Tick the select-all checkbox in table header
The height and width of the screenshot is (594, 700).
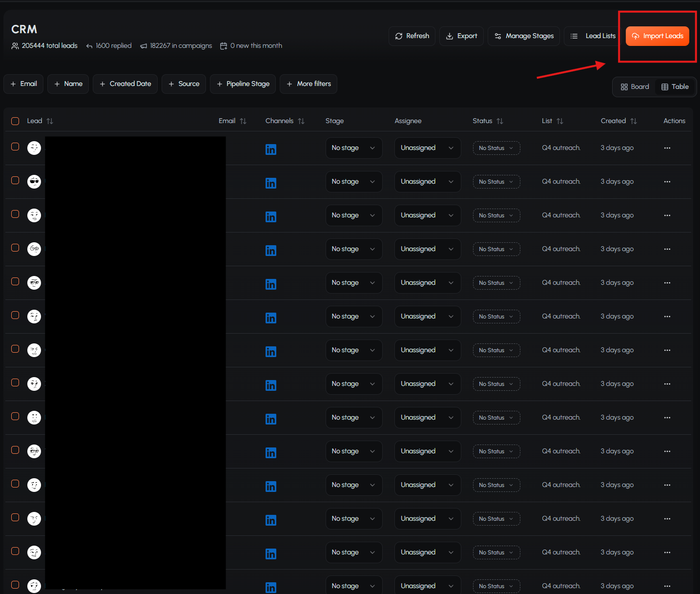15,121
